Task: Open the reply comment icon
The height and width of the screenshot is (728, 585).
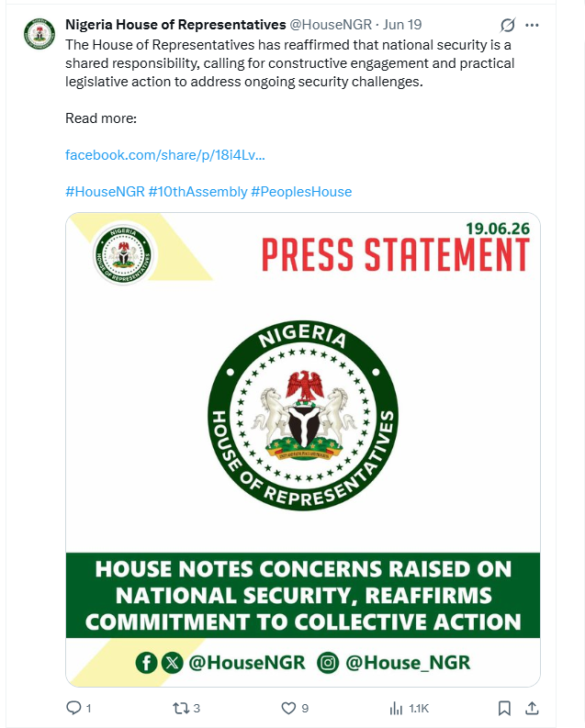Action: [x=73, y=708]
